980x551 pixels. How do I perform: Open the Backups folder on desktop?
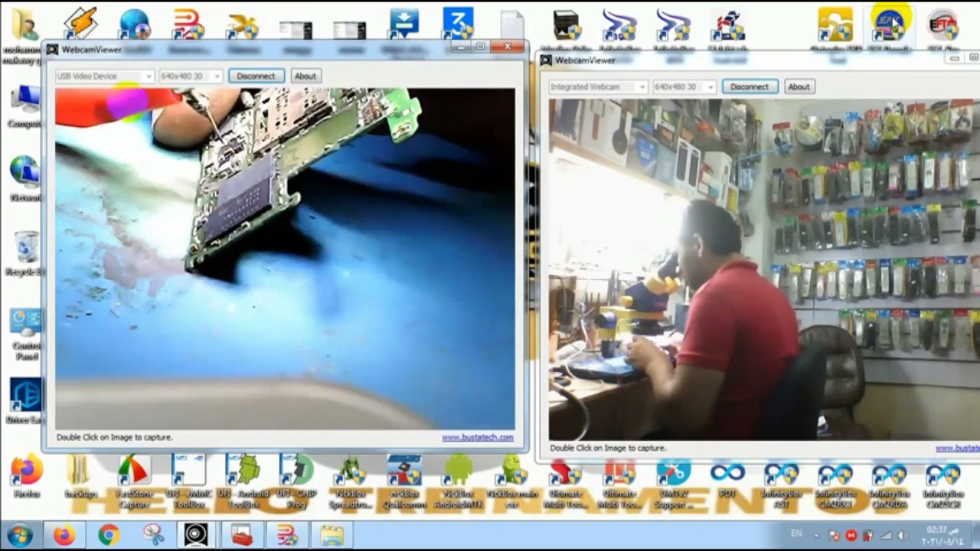(79, 476)
